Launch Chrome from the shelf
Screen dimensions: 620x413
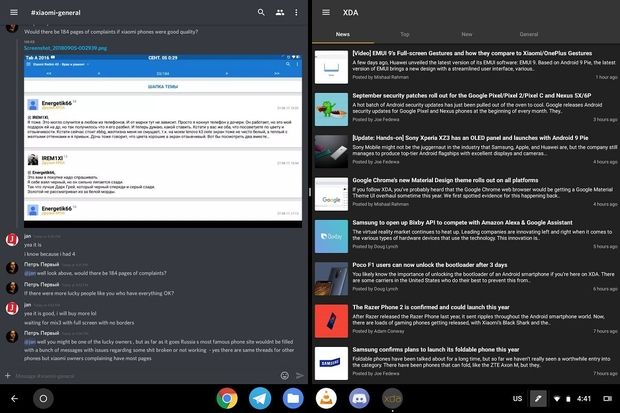click(227, 398)
